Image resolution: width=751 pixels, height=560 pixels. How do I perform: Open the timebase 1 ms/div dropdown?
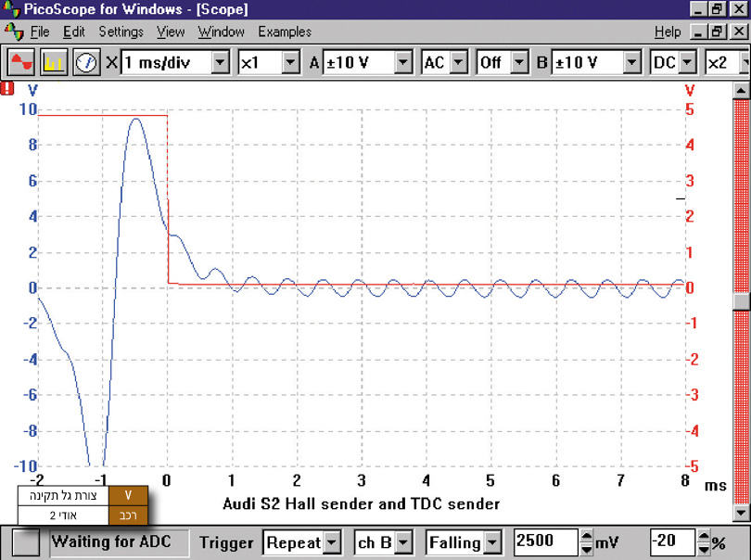[220, 63]
